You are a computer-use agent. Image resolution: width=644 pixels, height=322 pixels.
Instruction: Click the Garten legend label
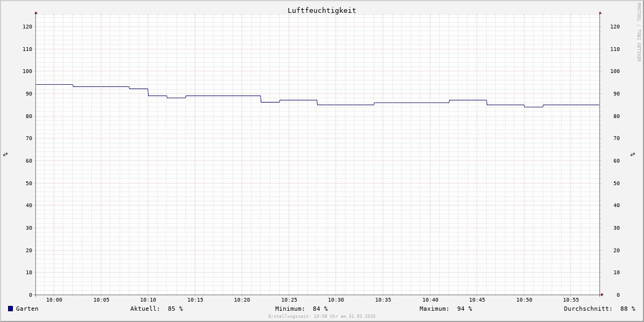coord(27,309)
